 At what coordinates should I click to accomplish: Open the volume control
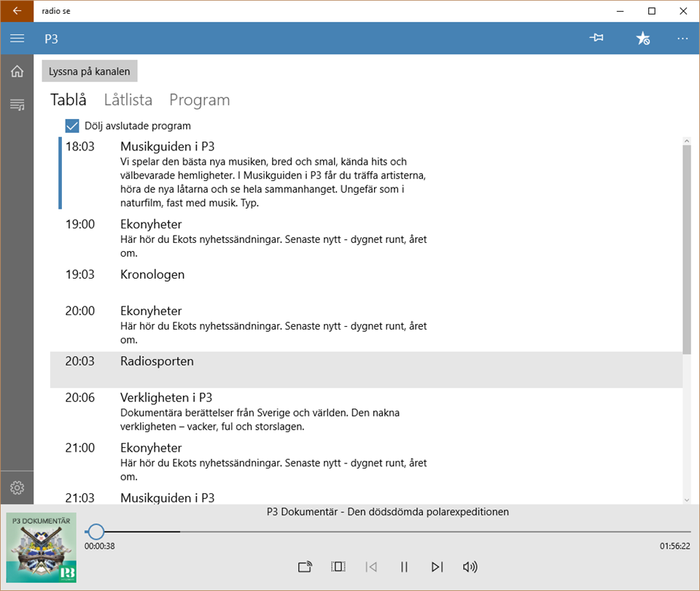(470, 567)
